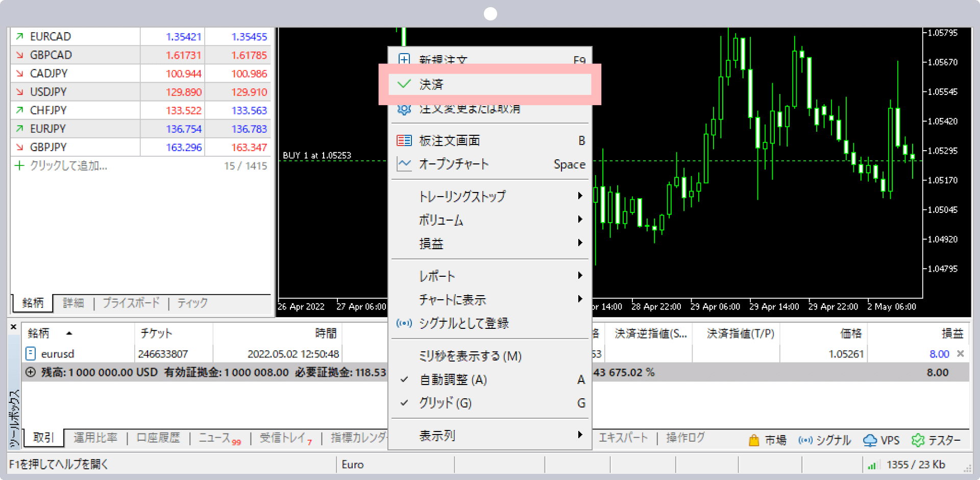Viewport: 980px width, 480px height.
Task: Click the GBPCAD down-arrow trend icon
Action: point(19,55)
